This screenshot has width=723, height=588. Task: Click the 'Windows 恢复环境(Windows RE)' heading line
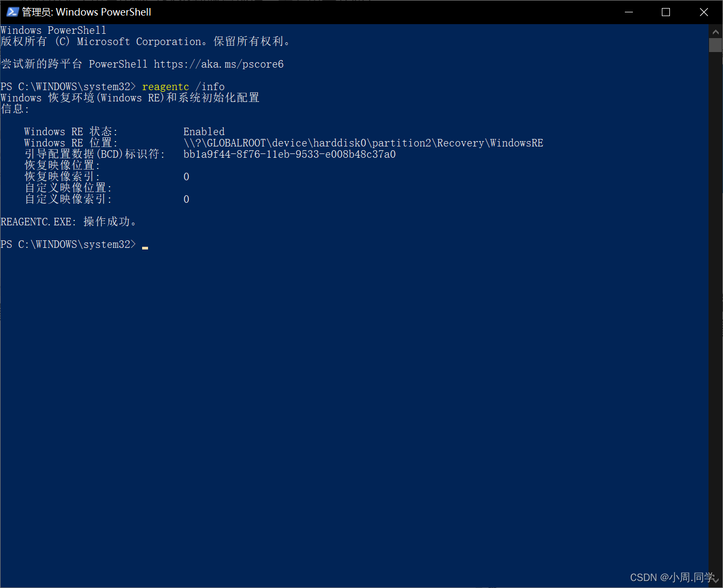(x=130, y=98)
